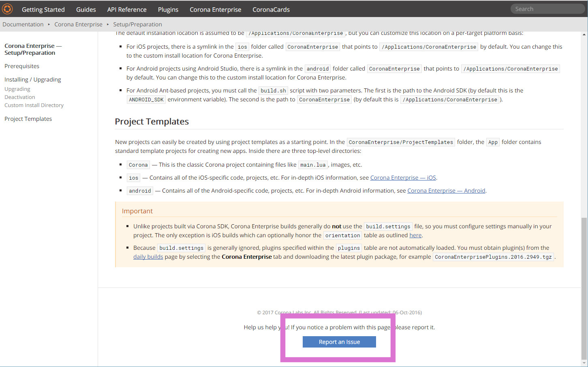Click the 'android' directory code label in list

[x=140, y=191]
